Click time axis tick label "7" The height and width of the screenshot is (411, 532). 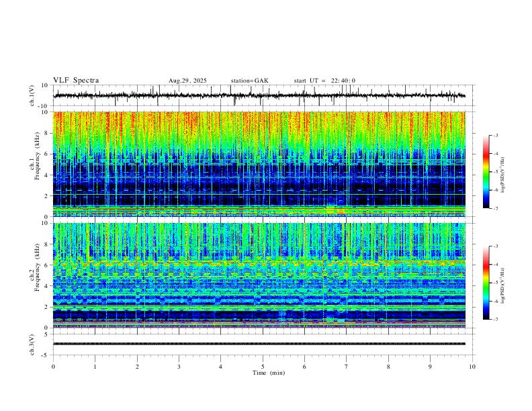[x=347, y=367]
